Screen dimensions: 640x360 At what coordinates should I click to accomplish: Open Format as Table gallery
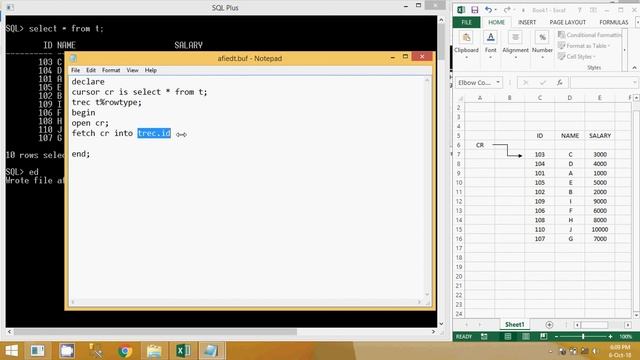pyautogui.click(x=584, y=46)
